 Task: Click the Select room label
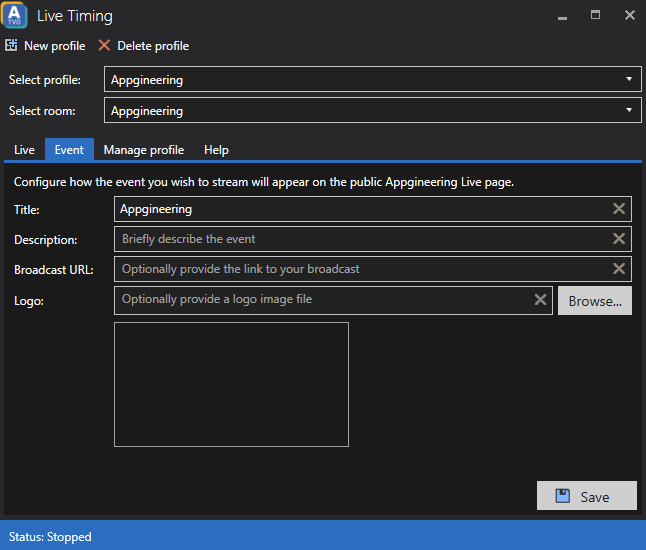[42, 111]
